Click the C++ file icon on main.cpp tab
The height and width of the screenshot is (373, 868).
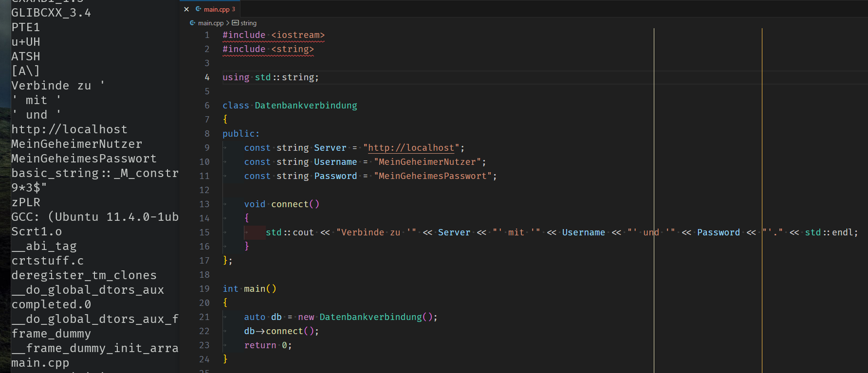coord(199,9)
